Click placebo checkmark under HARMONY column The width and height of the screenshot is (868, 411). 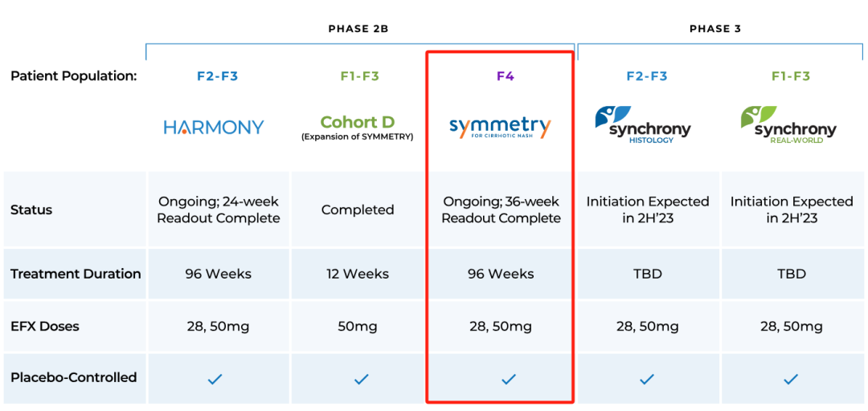click(x=215, y=379)
